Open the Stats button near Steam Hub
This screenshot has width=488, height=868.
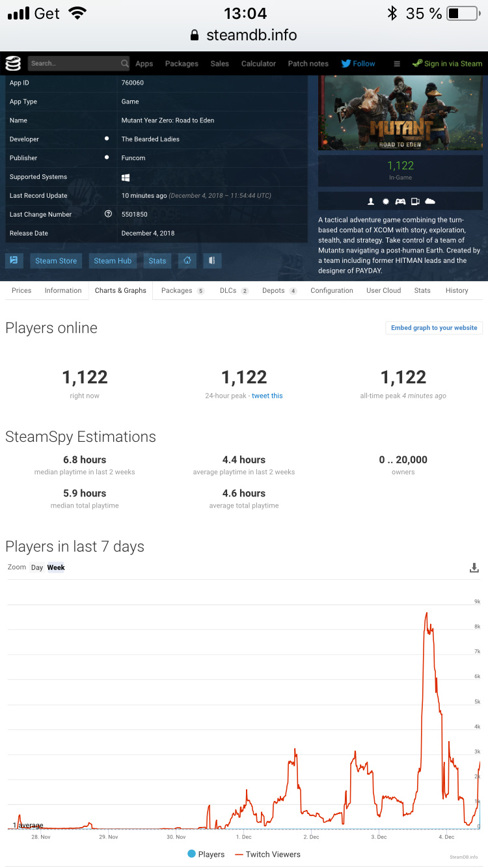157,260
